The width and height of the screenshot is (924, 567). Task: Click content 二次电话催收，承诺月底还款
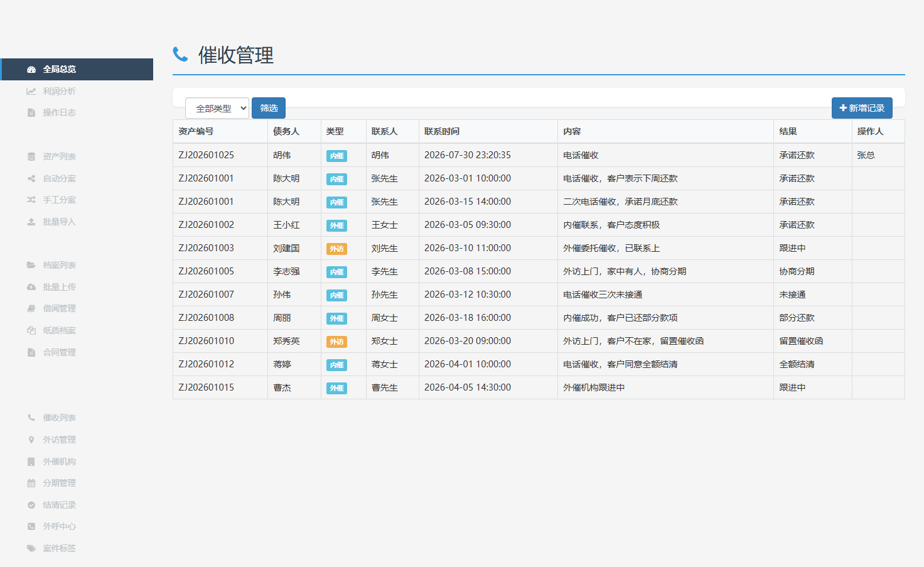[x=620, y=202]
